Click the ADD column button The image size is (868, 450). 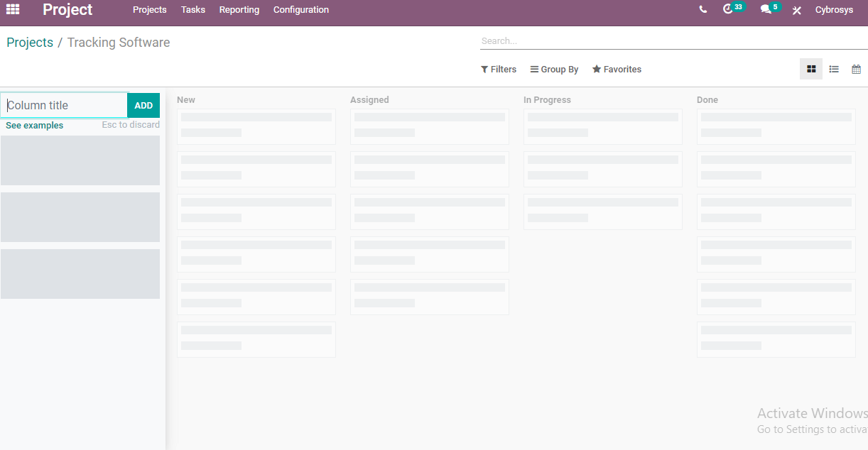[143, 105]
